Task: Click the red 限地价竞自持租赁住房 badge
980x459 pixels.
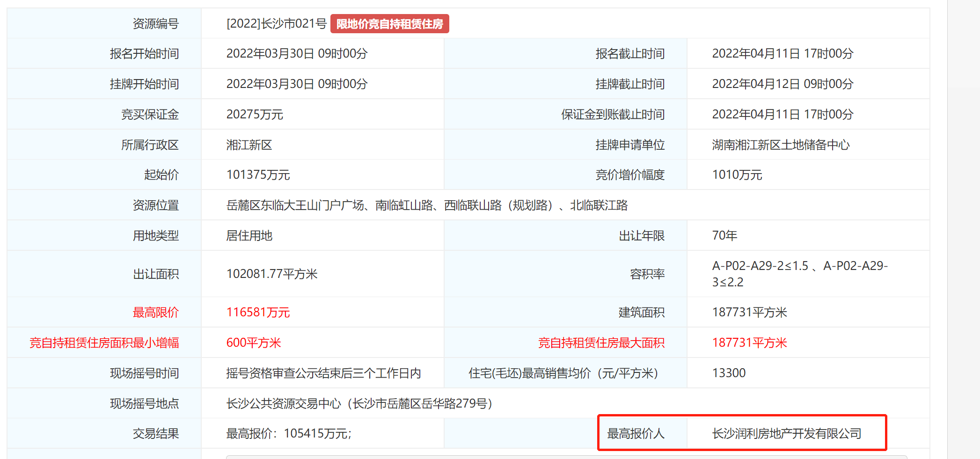Action: tap(390, 23)
